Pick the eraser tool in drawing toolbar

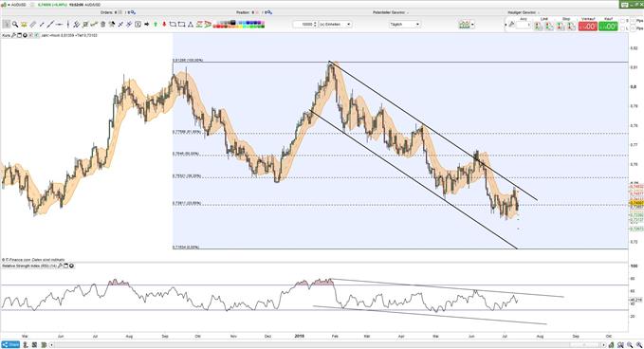32,25
